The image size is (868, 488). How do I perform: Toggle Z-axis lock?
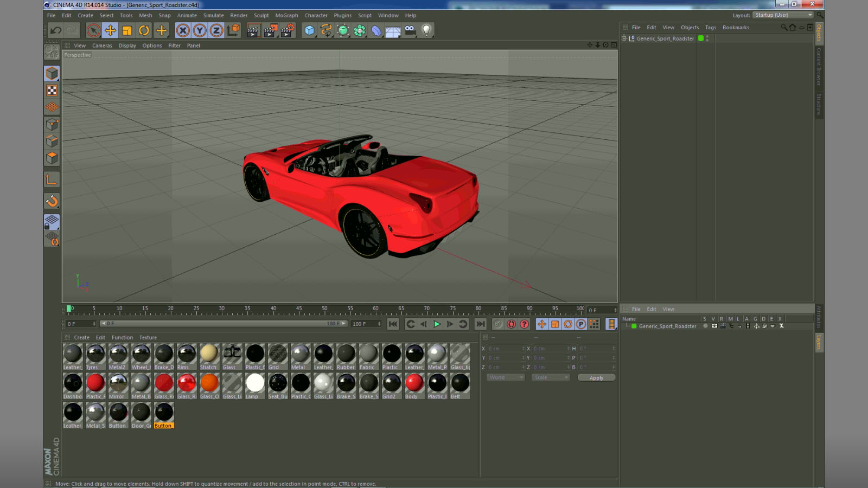[216, 30]
